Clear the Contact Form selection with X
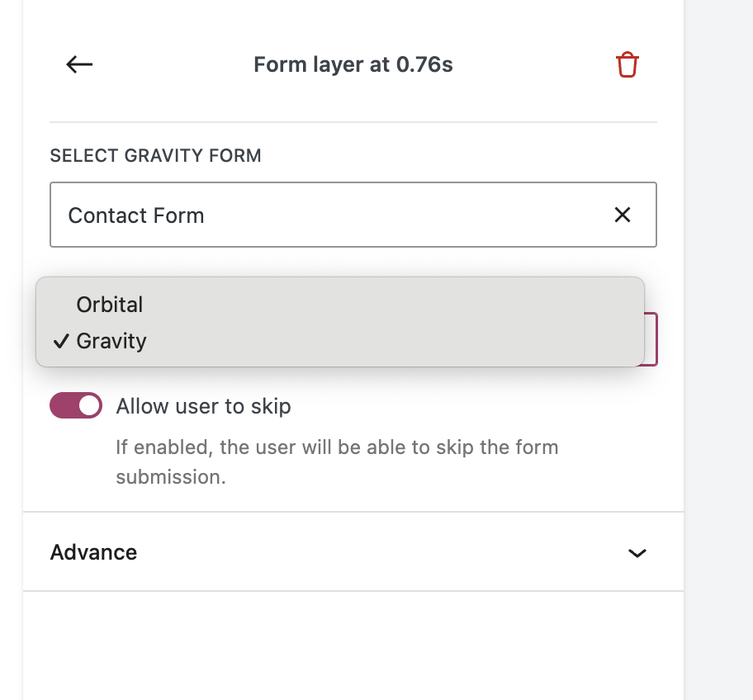The height and width of the screenshot is (700, 753). pos(623,215)
